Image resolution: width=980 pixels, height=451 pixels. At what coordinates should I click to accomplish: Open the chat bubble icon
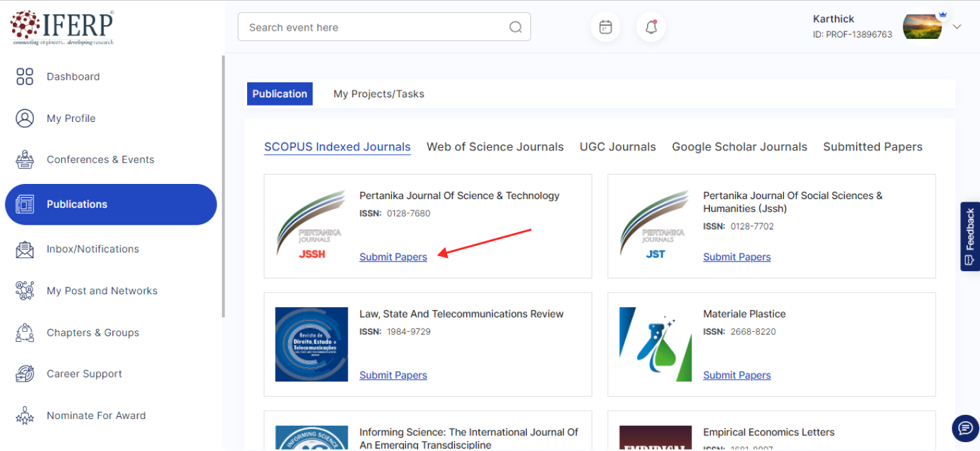click(x=965, y=428)
